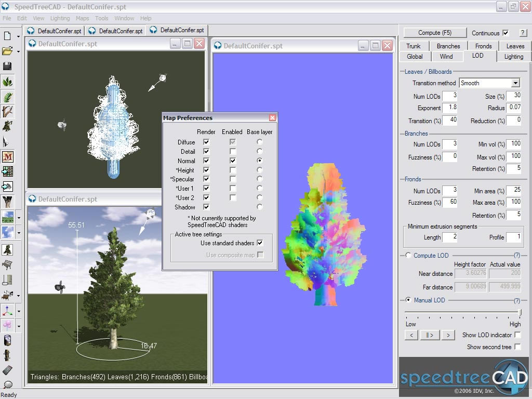Open the Transition method dropdown

pyautogui.click(x=515, y=83)
